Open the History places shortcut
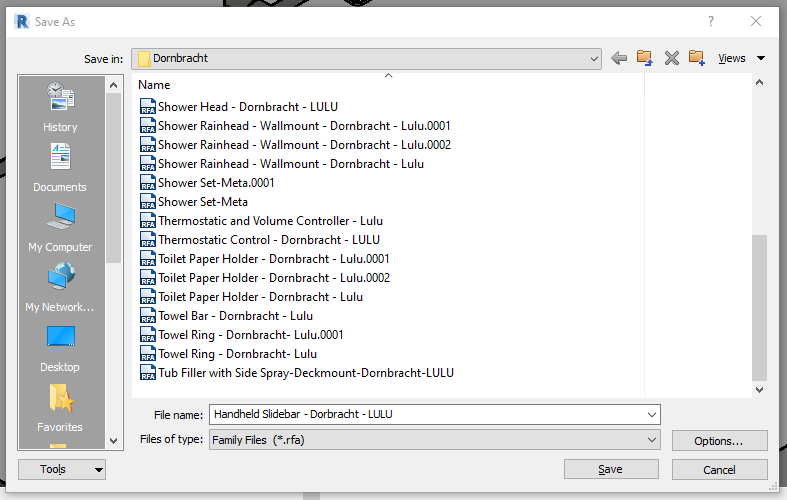Screen dimensions: 787x500 point(60,107)
